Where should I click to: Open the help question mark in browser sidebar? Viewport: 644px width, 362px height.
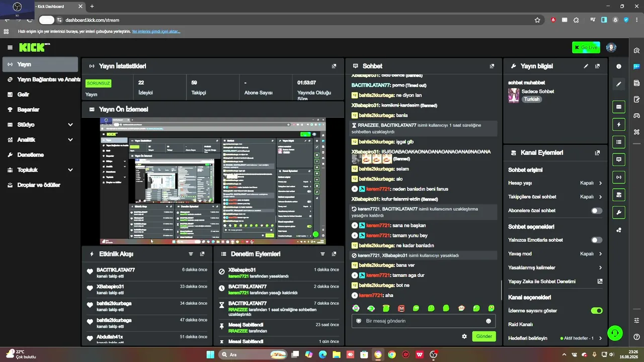tap(636, 337)
